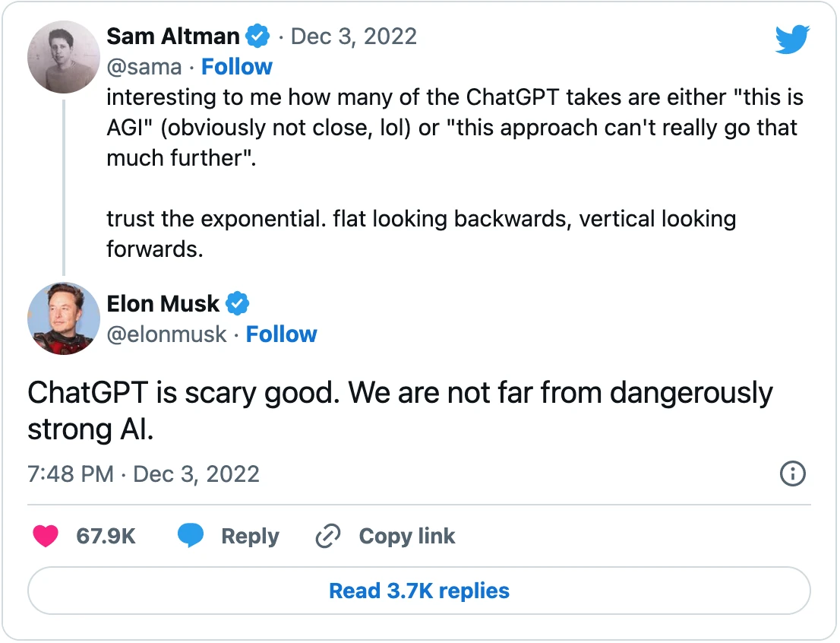
Task: Open the tweet info icon
Action: [792, 474]
